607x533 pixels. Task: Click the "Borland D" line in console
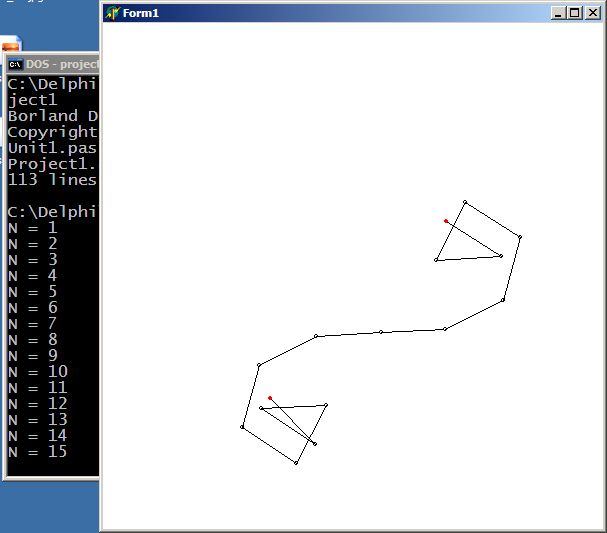pos(52,116)
